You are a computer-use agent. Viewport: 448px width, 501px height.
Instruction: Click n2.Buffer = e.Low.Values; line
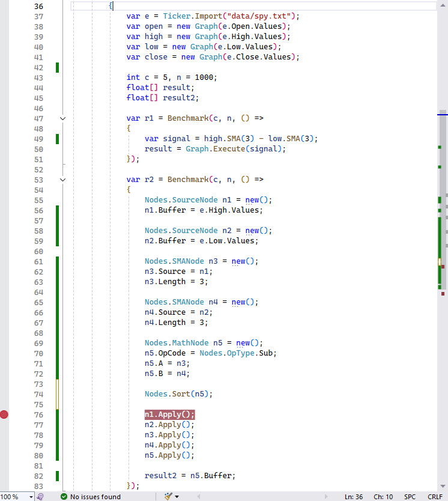[x=202, y=241]
